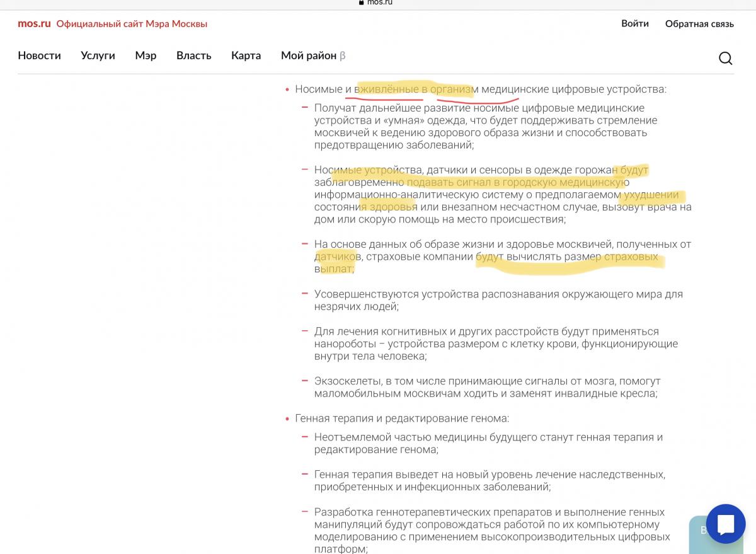Image resolution: width=756 pixels, height=554 pixels.
Task: Click paragraph starting Для лечения когнитивных
Action: click(x=496, y=343)
